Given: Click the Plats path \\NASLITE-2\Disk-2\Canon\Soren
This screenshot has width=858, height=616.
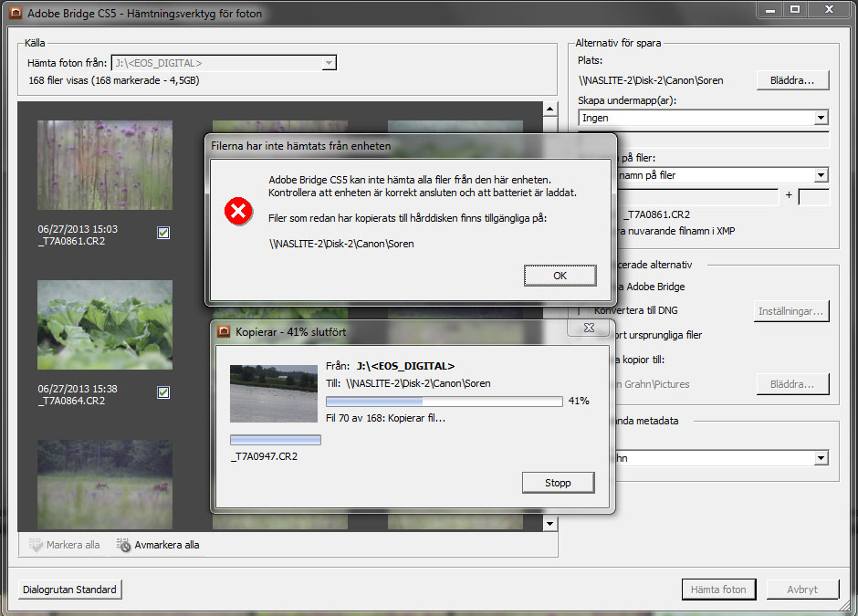Looking at the screenshot, I should [651, 80].
